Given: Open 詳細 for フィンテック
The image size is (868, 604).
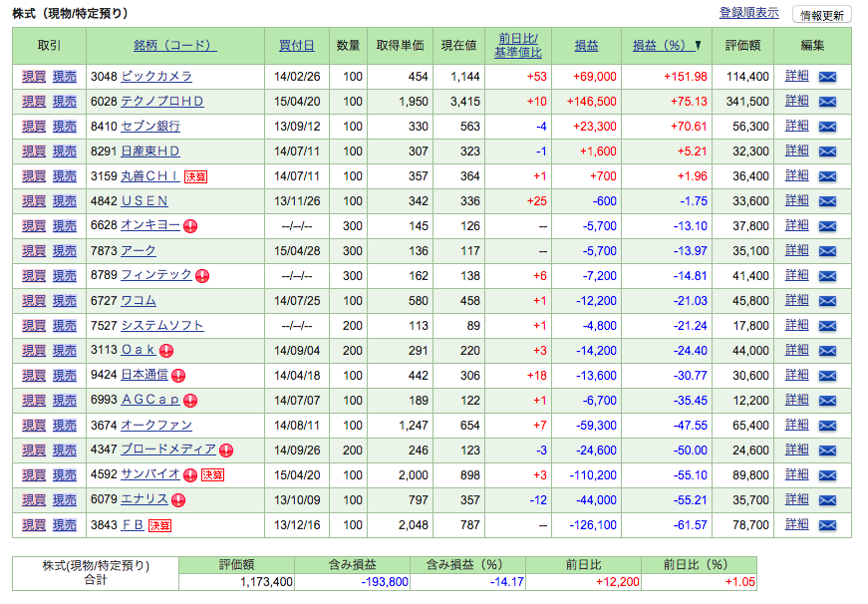Looking at the screenshot, I should point(797,276).
